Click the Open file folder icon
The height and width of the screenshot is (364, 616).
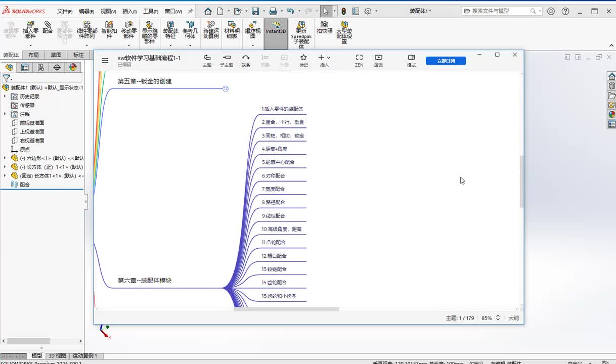238,11
